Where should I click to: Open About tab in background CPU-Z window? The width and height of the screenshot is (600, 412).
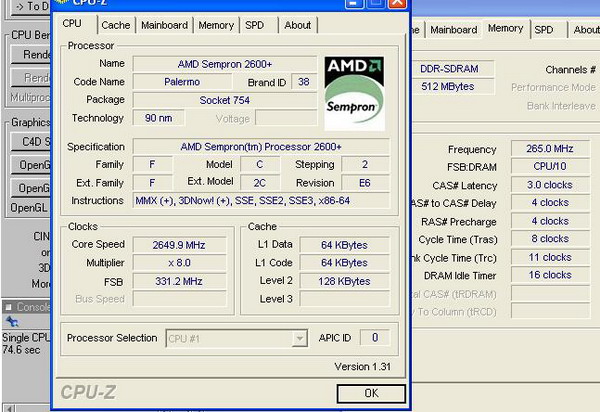point(585,30)
